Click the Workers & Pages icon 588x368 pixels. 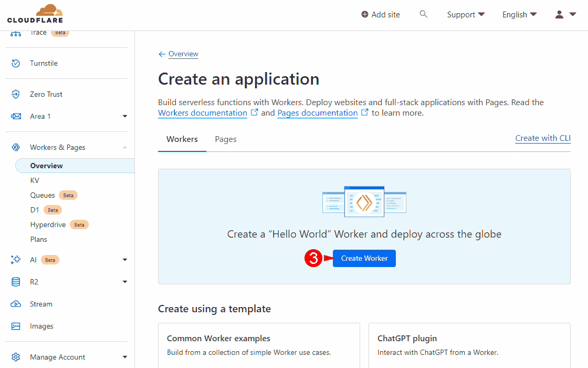pos(16,147)
